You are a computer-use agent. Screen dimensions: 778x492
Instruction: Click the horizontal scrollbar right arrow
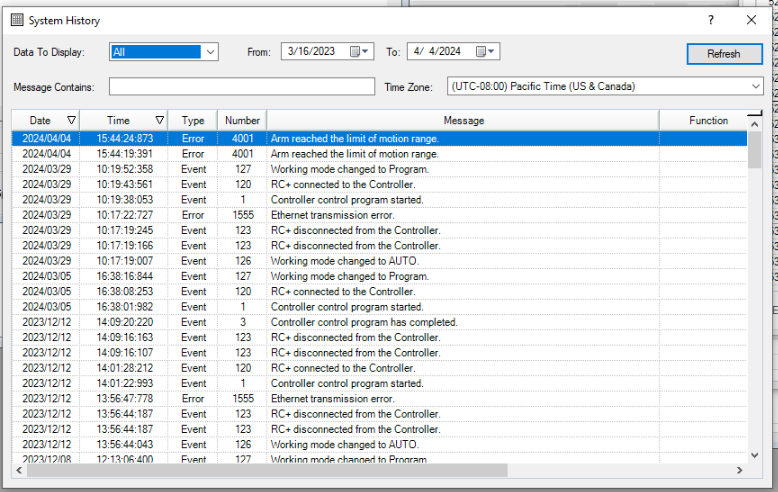[x=739, y=470]
